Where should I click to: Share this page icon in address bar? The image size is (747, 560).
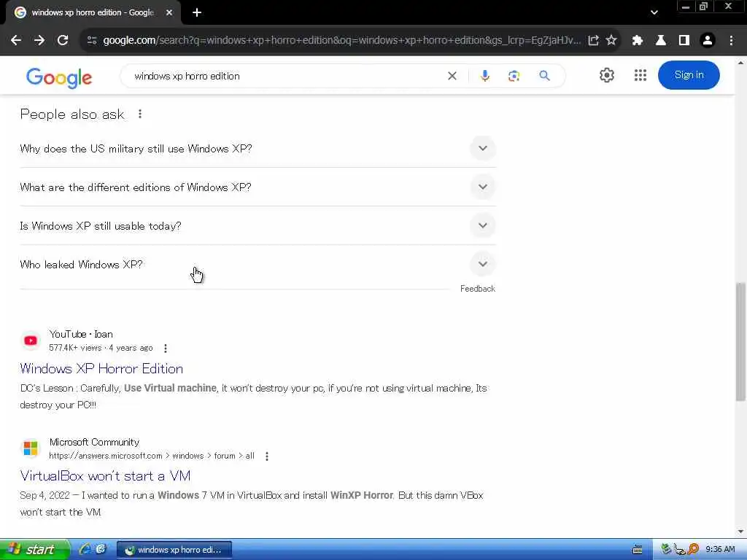click(593, 41)
